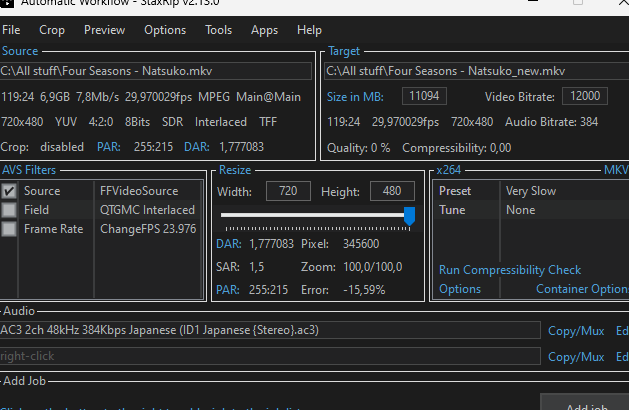
Task: Click the resize slider handle
Action: [409, 216]
